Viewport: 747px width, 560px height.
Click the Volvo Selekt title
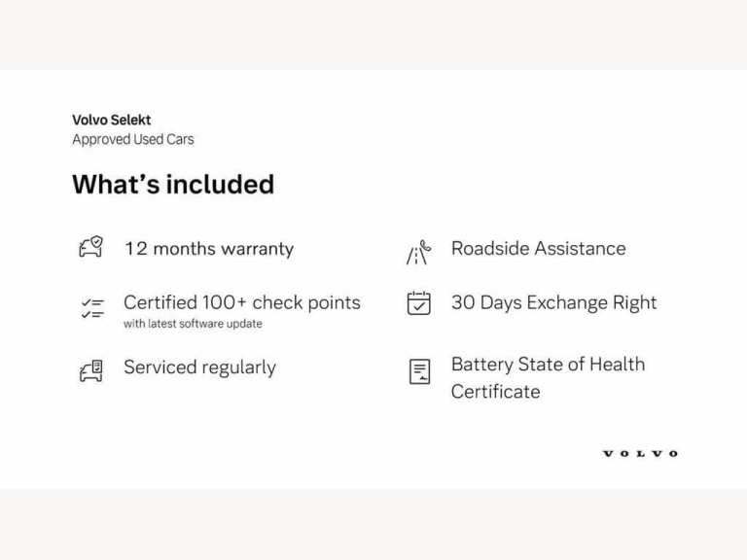pos(111,121)
